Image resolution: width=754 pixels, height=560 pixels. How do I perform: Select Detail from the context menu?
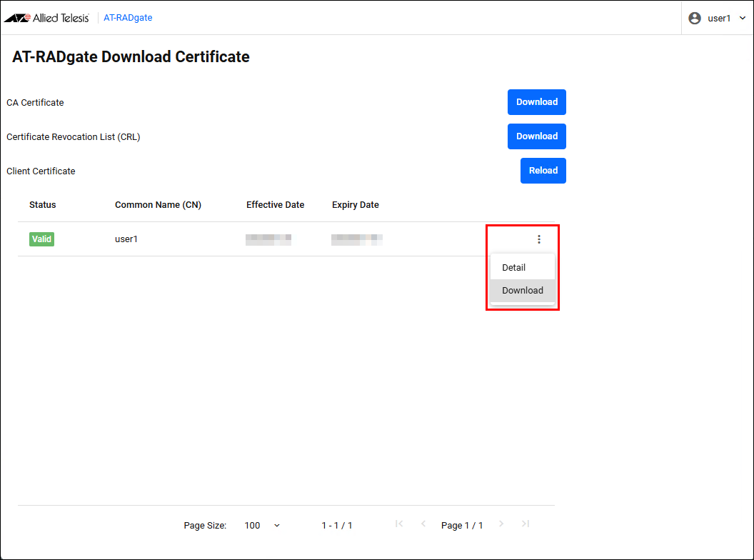coord(523,267)
